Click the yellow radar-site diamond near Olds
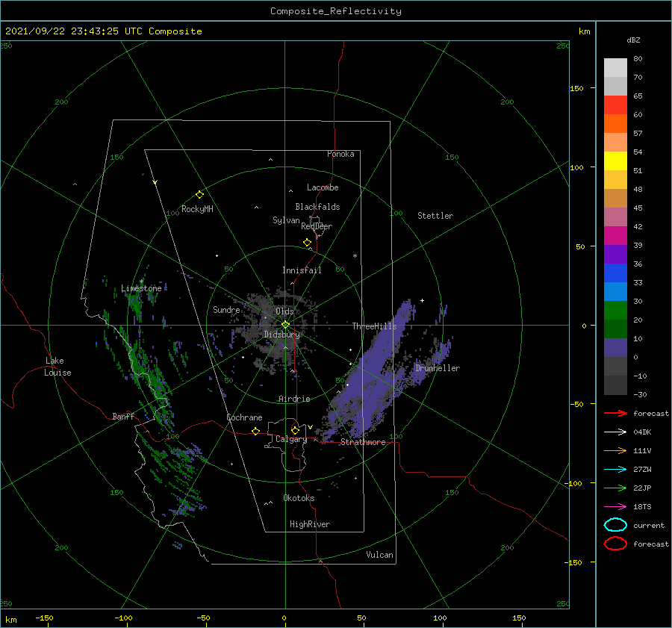This screenshot has height=628, width=672. (285, 325)
